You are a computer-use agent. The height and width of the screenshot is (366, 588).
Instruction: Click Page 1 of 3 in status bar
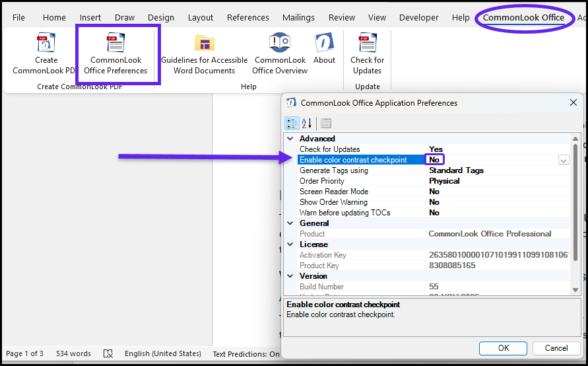pos(25,353)
